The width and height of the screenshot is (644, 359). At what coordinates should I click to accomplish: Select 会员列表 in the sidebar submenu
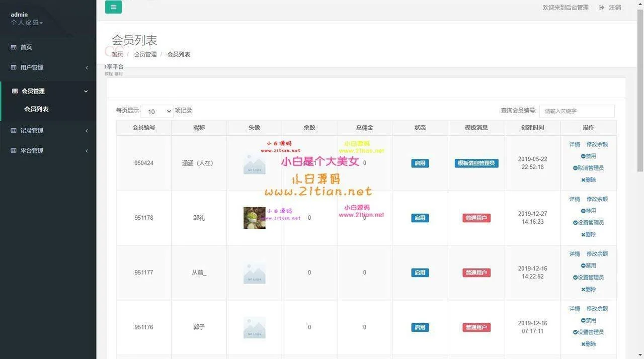point(36,109)
